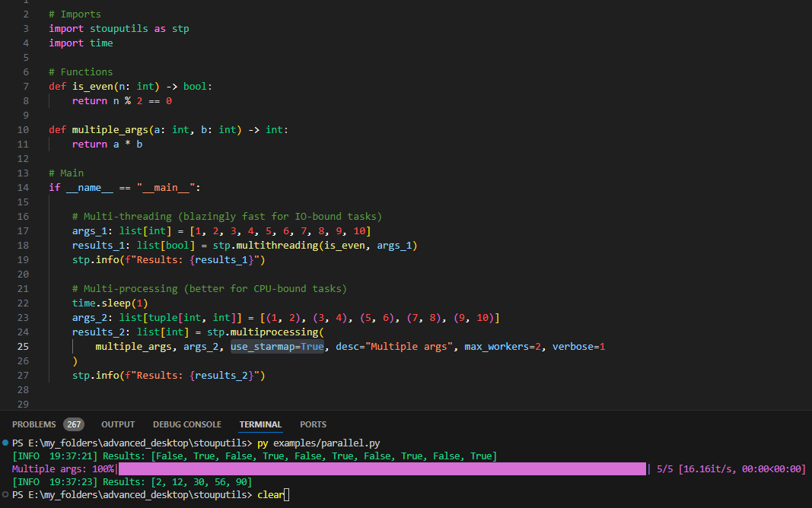Click the 'clear' command at the prompt
The height and width of the screenshot is (508, 812).
coord(271,494)
